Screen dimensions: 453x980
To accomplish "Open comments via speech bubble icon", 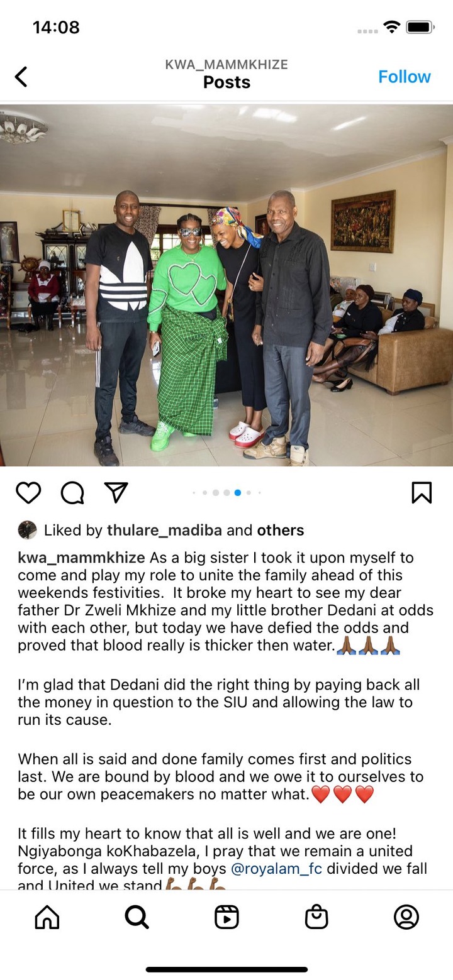I will (x=72, y=493).
